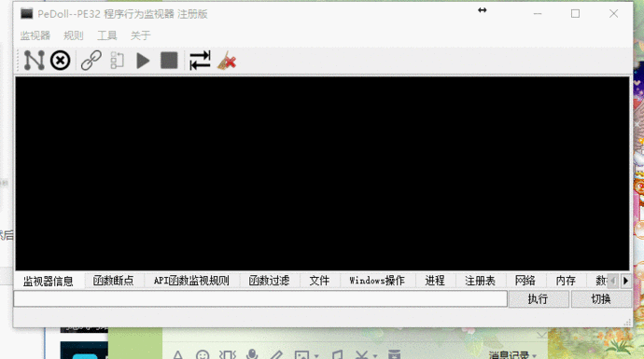This screenshot has width=644, height=359.
Task: Open the 监视器 menu
Action: [35, 35]
